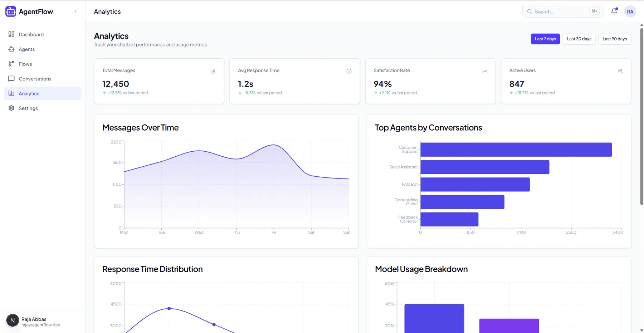Switch to Last 90 days range
Viewport: 644px width, 333px height.
click(x=614, y=39)
